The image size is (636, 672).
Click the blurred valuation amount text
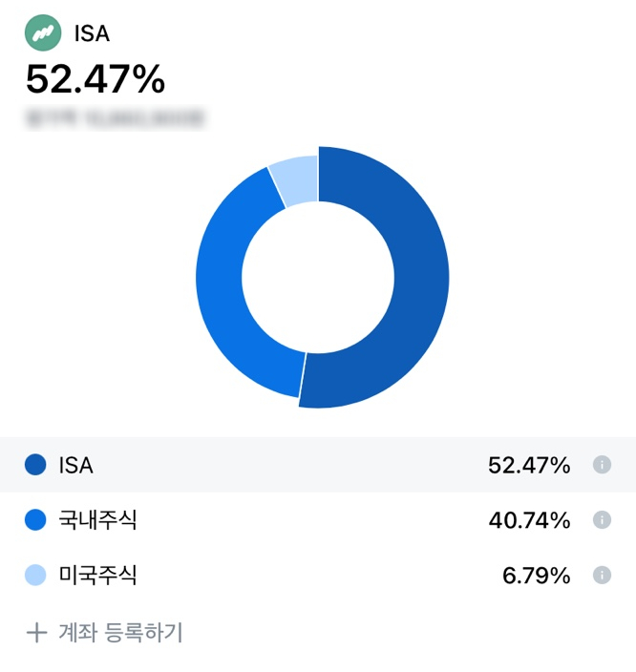click(115, 117)
